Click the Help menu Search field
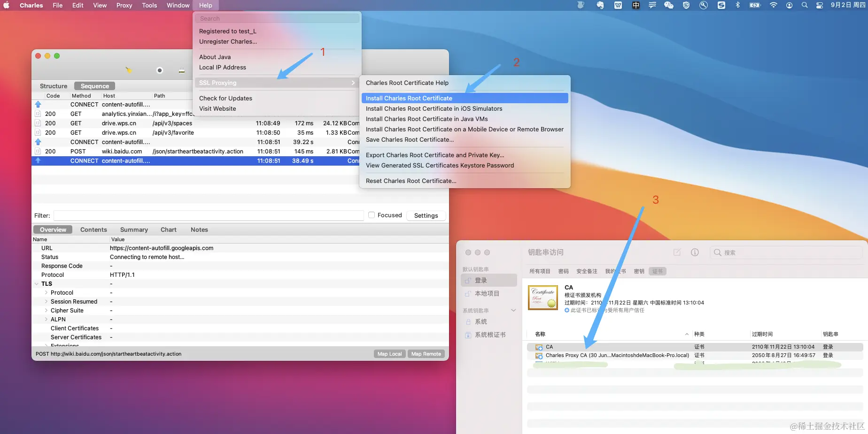This screenshot has height=434, width=868. point(277,18)
